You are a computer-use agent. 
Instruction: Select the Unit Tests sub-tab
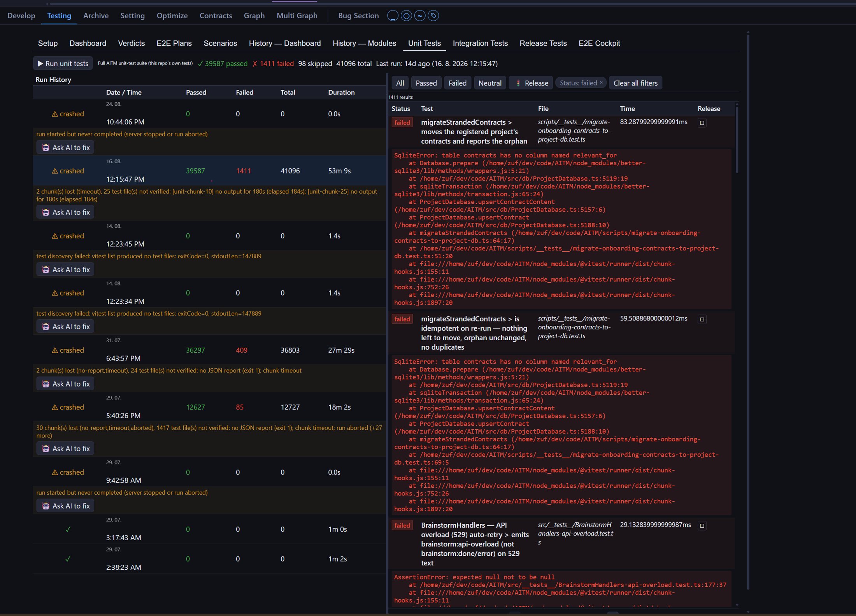coord(424,43)
